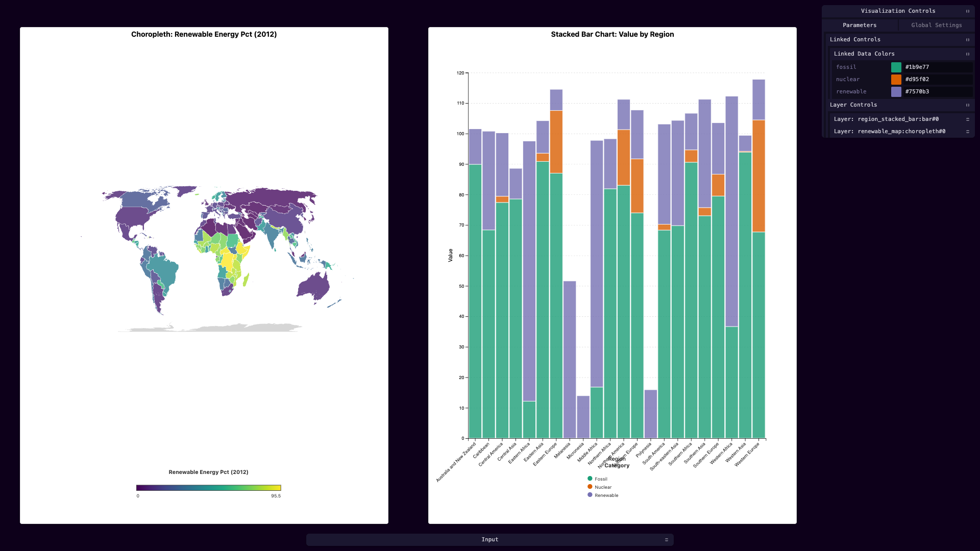
Task: Open the nuclear color swatch picker
Action: [x=896, y=80]
